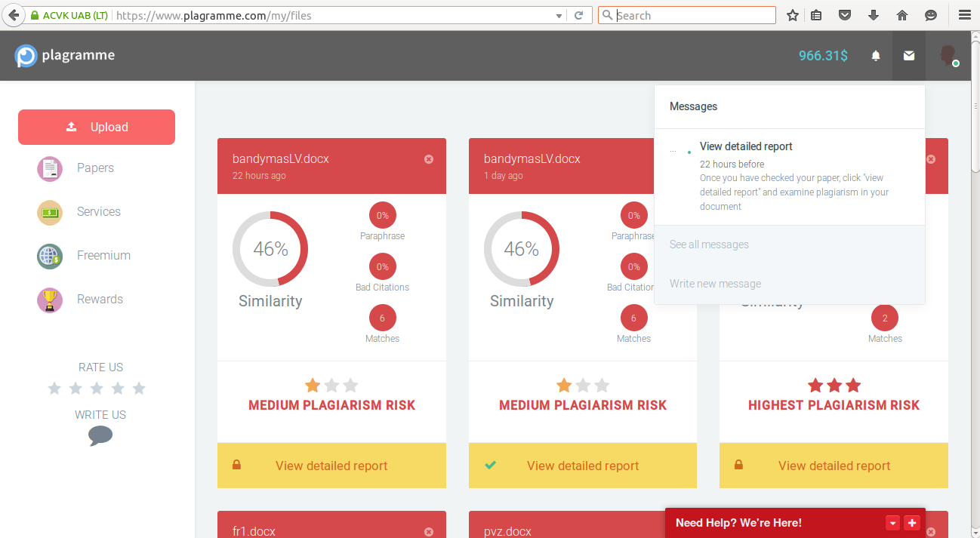
Task: Select Write new message
Action: 715,284
